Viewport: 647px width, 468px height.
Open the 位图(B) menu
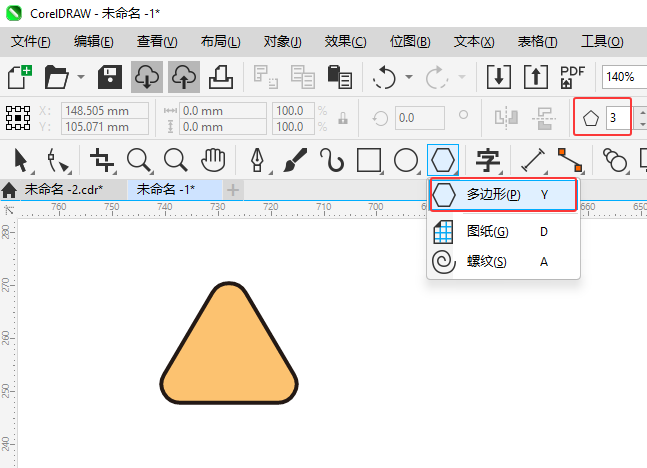pyautogui.click(x=410, y=42)
